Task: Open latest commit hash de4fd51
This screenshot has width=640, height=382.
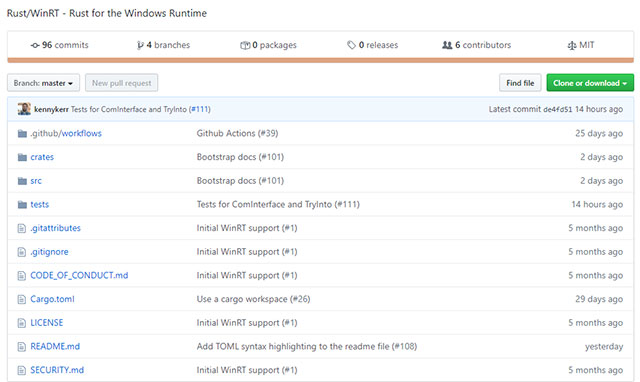Action: tap(558, 109)
